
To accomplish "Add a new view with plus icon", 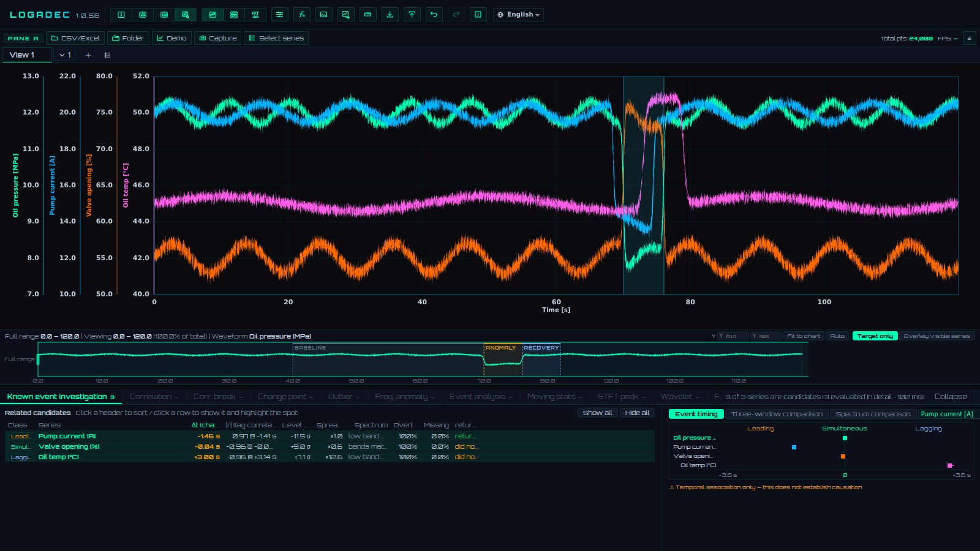I will pos(88,55).
